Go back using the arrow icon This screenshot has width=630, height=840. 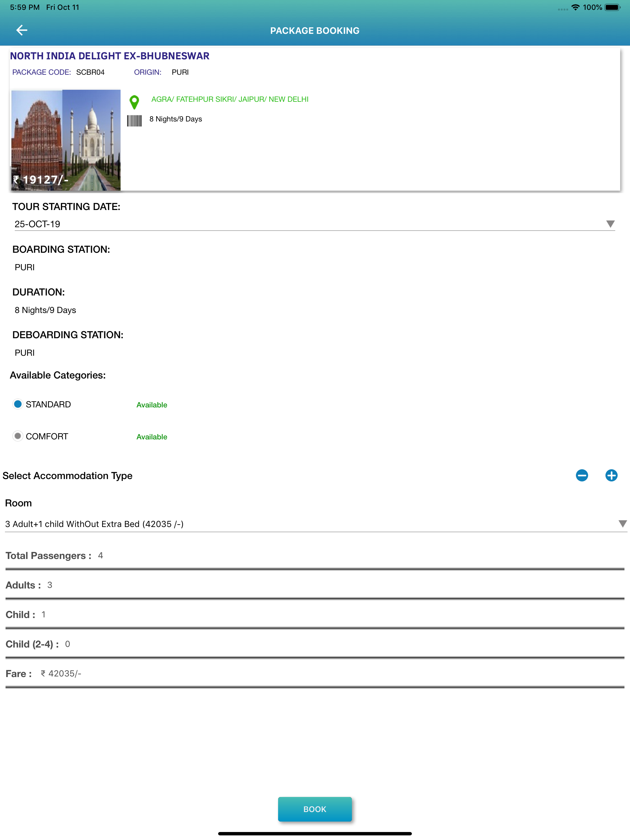click(22, 30)
